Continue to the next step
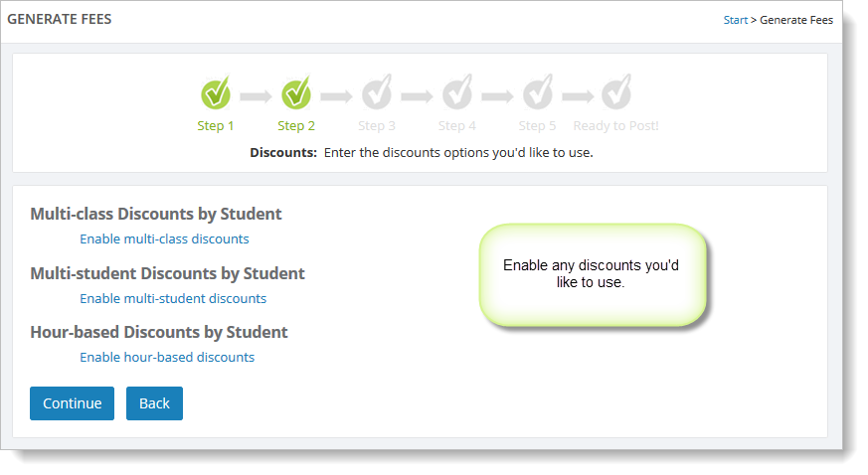 pyautogui.click(x=72, y=403)
